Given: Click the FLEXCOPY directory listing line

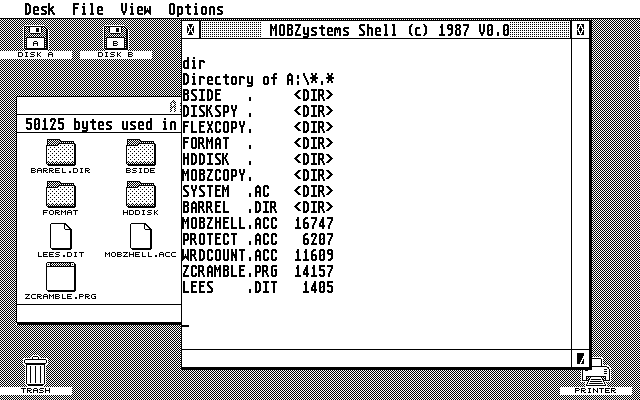Looking at the screenshot, I should [258, 127].
